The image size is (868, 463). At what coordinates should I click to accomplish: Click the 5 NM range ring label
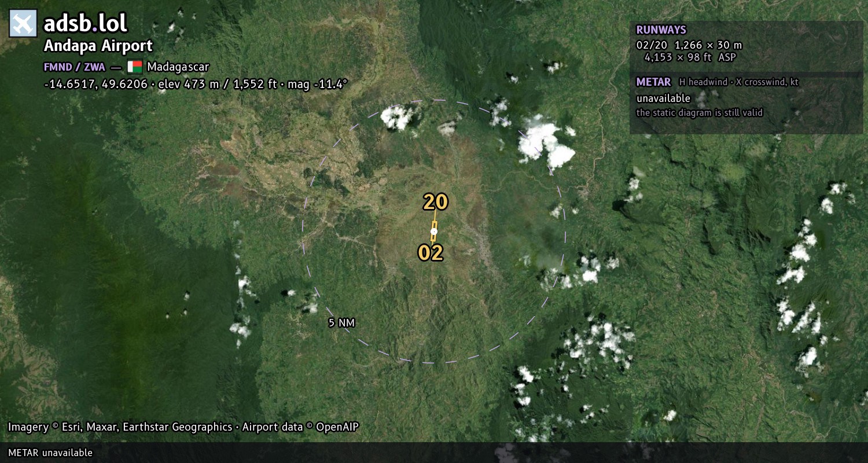pos(341,323)
